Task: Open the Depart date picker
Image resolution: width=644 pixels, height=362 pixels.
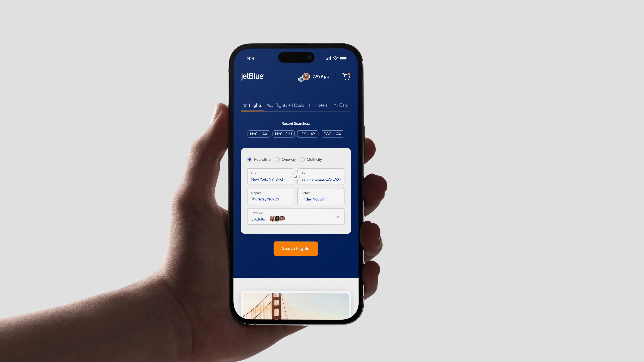Action: 270,196
